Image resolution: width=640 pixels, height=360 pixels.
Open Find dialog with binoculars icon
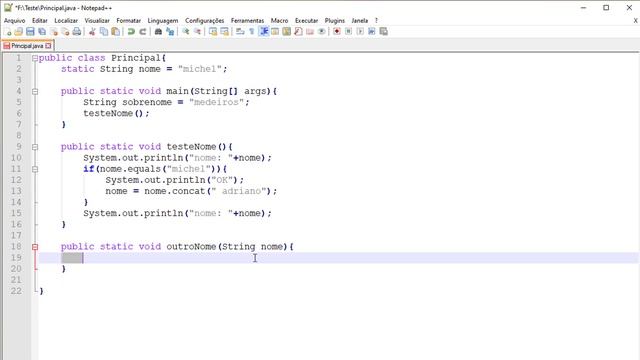tap(158, 31)
